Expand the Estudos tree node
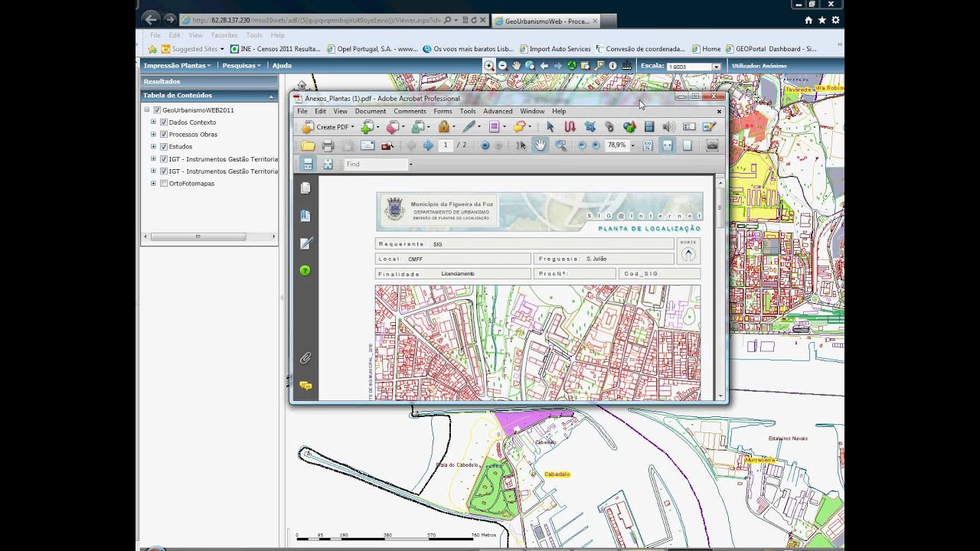 point(153,147)
